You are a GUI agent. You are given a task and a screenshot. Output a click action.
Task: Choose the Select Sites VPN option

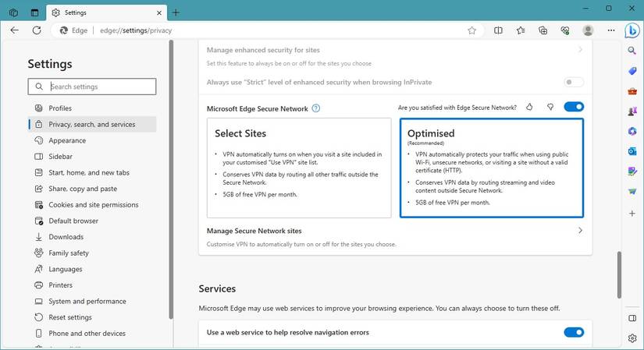(299, 168)
